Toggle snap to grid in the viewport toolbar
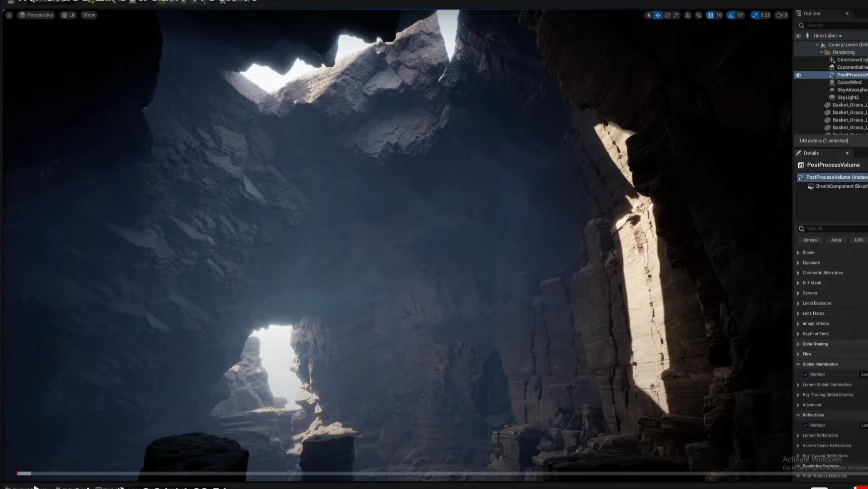Viewport: 868px width, 489px height. click(711, 15)
